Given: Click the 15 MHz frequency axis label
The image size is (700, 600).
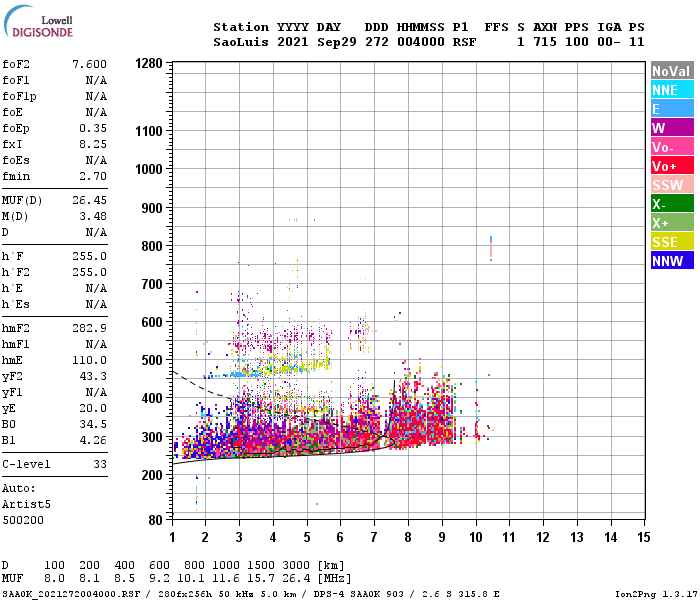Looking at the screenshot, I should 644,537.
